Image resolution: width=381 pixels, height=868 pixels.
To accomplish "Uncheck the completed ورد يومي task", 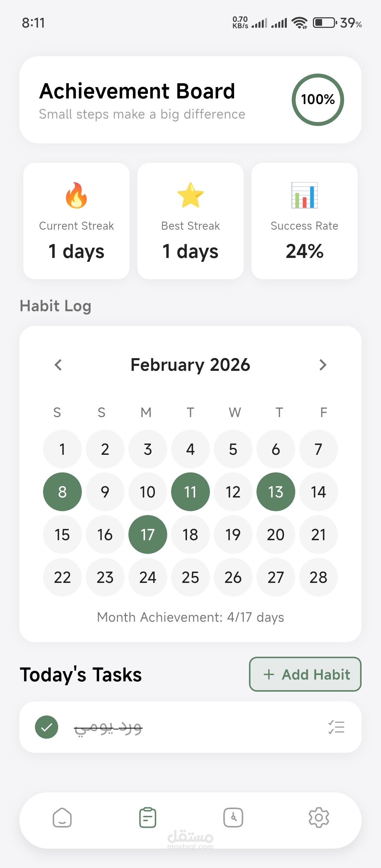I will (x=47, y=727).
